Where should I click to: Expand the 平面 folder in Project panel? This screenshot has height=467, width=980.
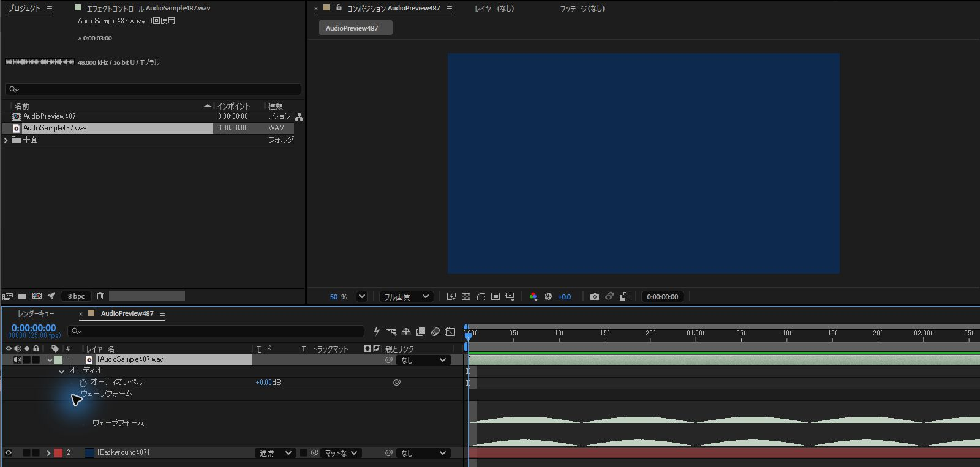(x=6, y=140)
